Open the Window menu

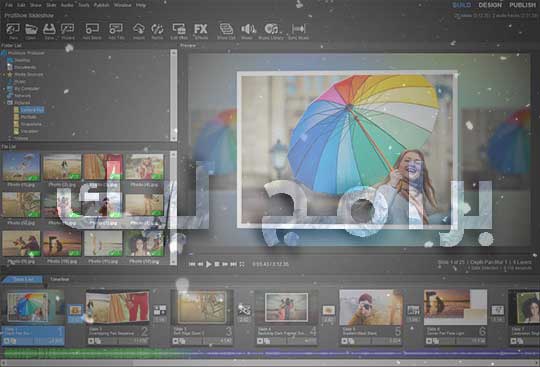(x=122, y=5)
